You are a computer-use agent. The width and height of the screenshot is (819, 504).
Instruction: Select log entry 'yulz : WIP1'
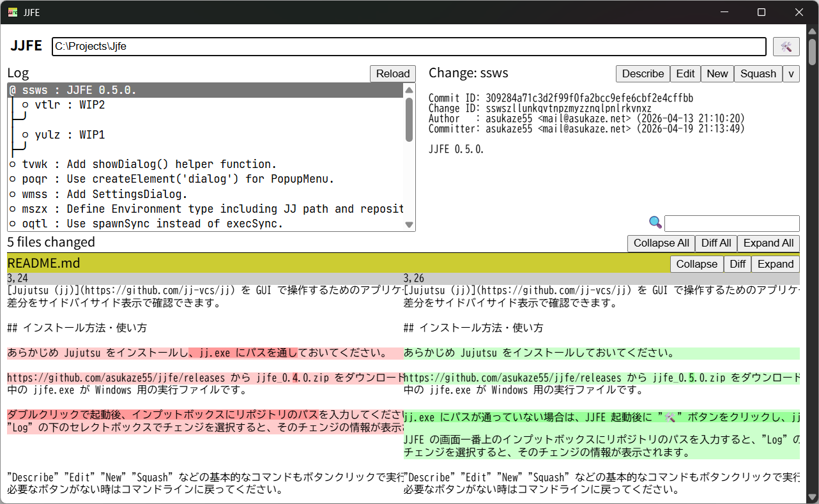(206, 135)
